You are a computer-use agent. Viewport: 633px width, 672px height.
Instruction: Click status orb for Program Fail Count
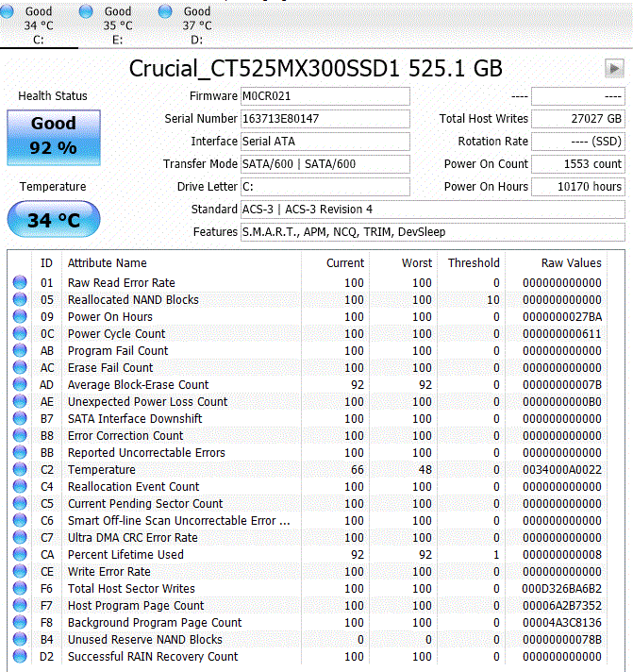pyautogui.click(x=20, y=350)
